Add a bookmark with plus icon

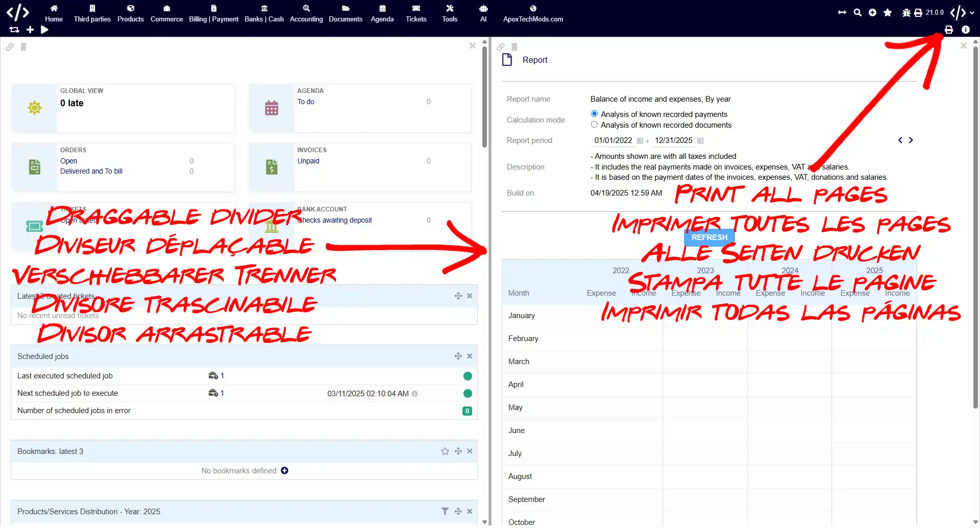click(x=284, y=471)
